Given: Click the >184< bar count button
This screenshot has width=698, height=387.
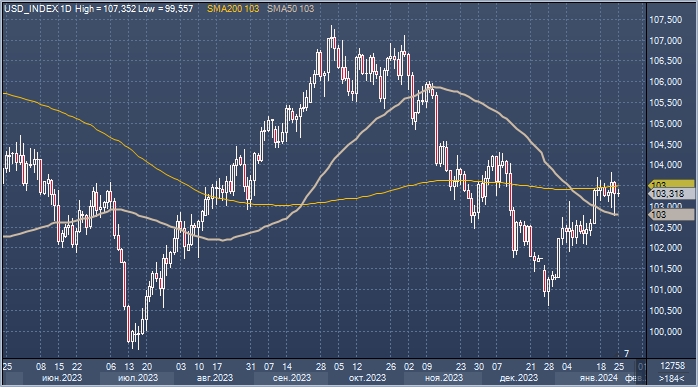Looking at the screenshot, I should pyautogui.click(x=672, y=378).
